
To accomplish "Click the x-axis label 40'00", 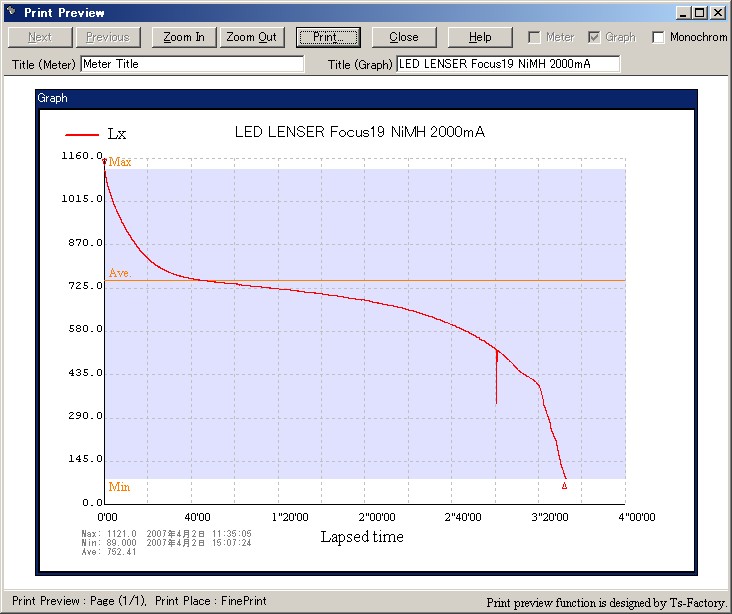I will tap(197, 517).
